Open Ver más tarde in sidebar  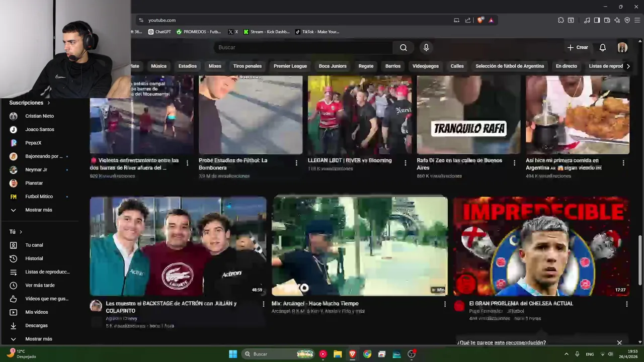[x=40, y=285]
